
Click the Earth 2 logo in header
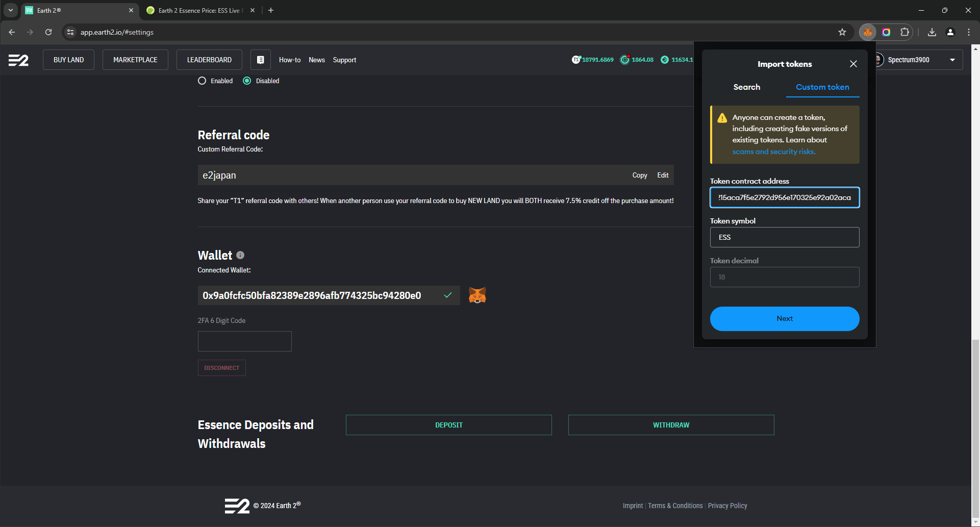18,60
